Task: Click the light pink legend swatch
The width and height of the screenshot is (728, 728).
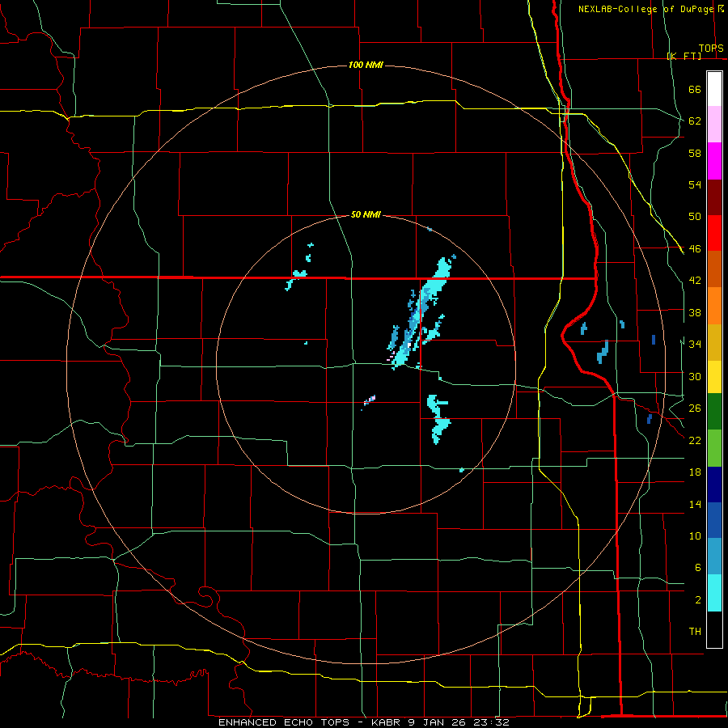Action: (x=714, y=125)
